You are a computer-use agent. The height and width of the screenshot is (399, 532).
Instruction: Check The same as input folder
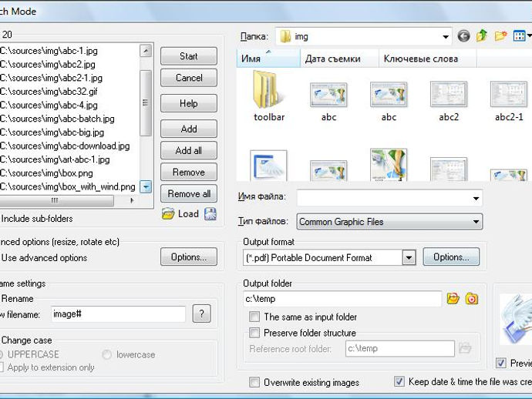pyautogui.click(x=254, y=317)
